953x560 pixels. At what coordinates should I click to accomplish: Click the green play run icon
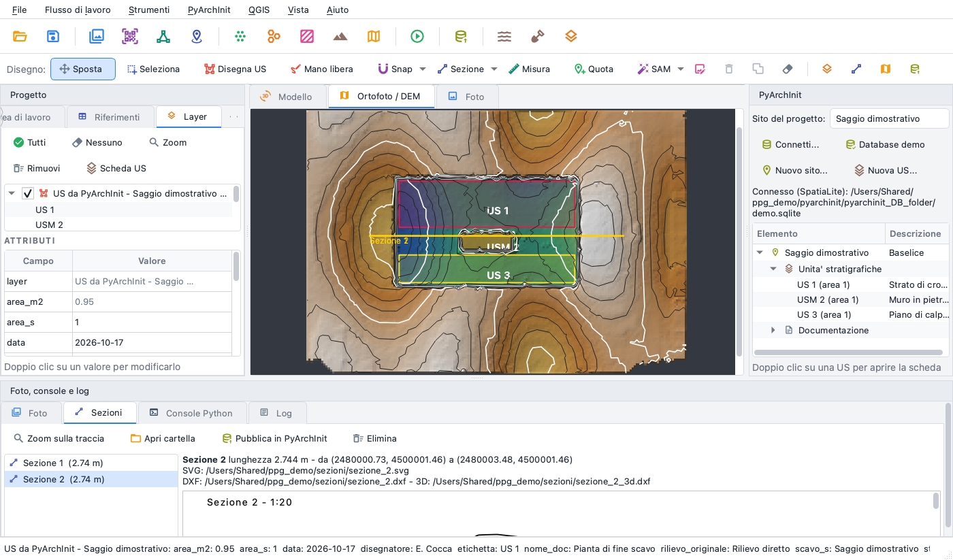tap(417, 37)
